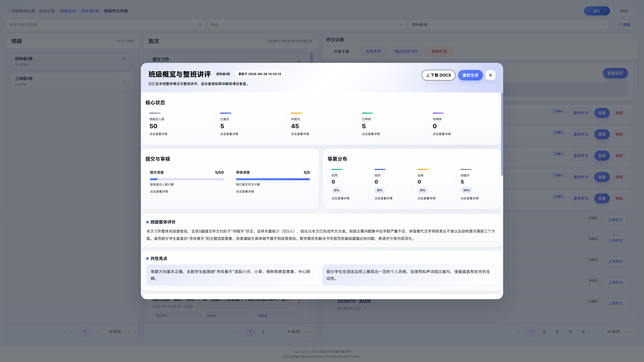
Task: Go to page 5 in the 作文记录 pagination
Action: click(x=583, y=332)
